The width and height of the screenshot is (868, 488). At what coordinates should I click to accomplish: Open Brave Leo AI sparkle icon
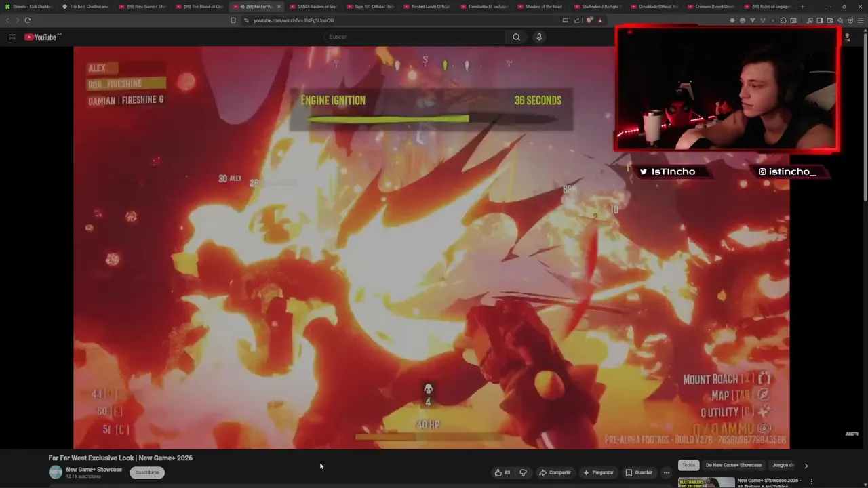coord(840,20)
